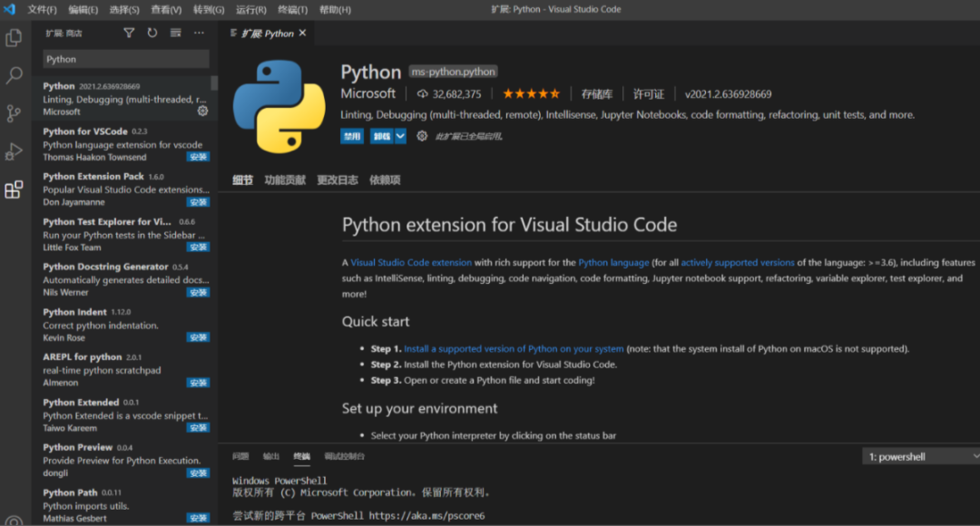This screenshot has height=526, width=980.
Task: Switch to the 细节 details tab
Action: coord(242,180)
